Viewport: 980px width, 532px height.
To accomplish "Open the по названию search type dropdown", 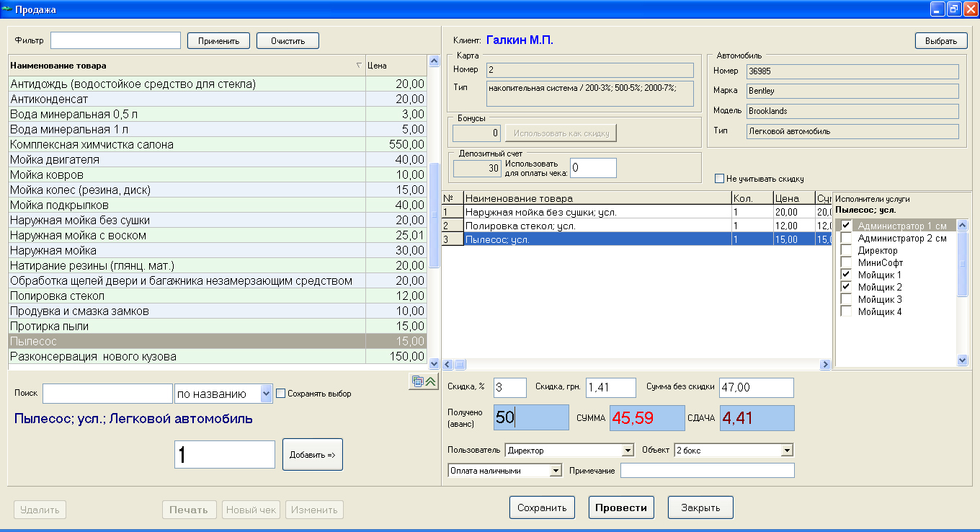I will coord(266,394).
